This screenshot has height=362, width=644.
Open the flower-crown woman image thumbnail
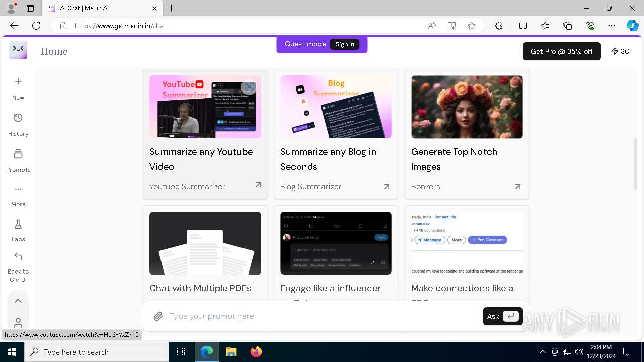click(467, 107)
